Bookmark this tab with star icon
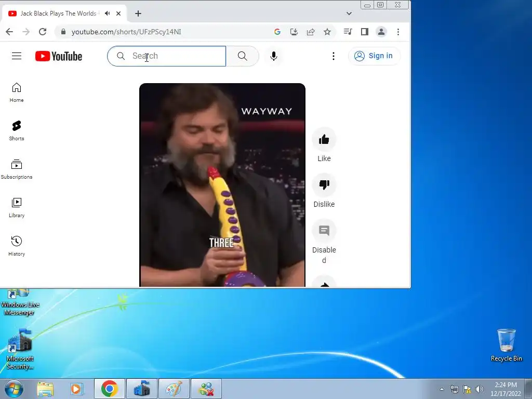532x399 pixels. [x=327, y=32]
